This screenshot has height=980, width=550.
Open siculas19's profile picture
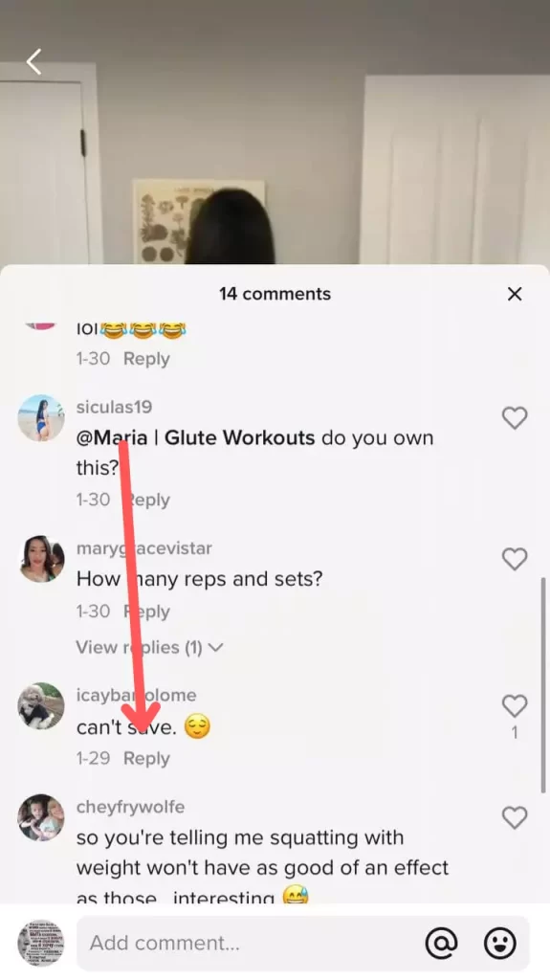click(40, 418)
